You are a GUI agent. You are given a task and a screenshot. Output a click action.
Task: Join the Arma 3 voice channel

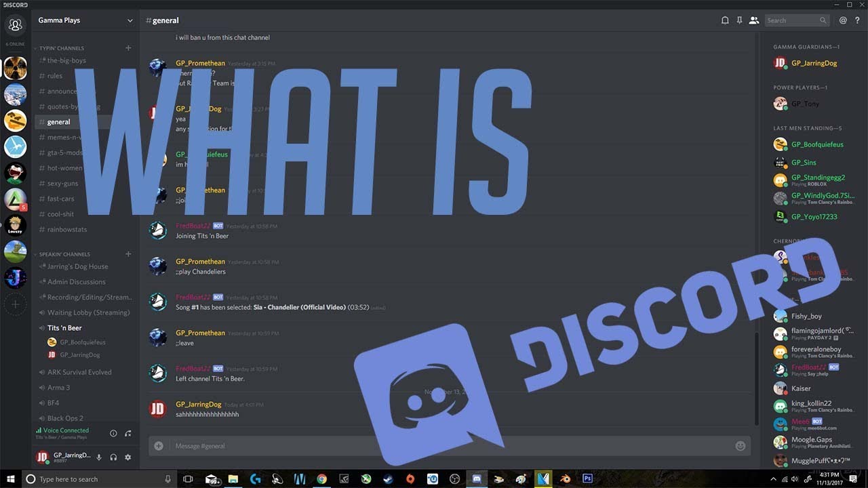(58, 388)
